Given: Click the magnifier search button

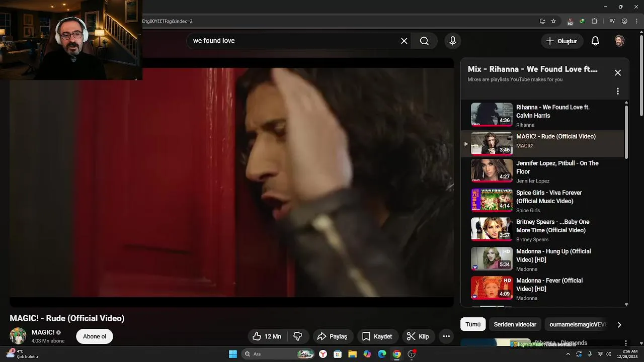Looking at the screenshot, I should [424, 41].
